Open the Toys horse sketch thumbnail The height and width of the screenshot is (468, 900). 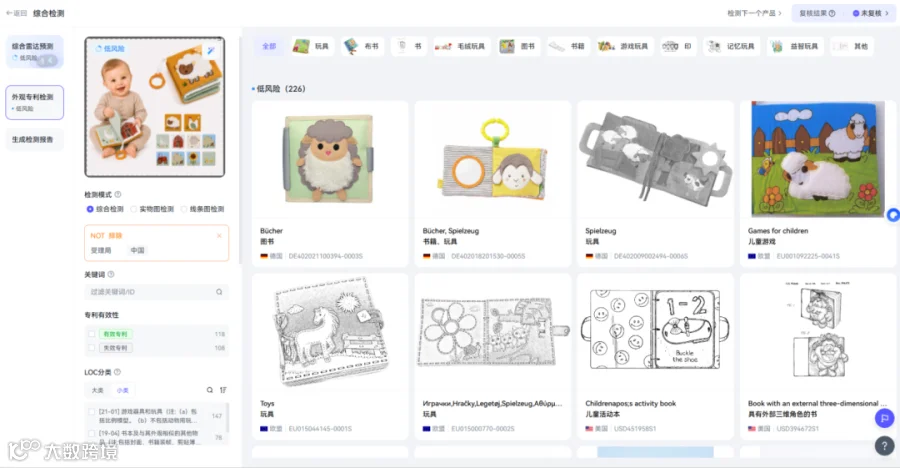click(x=329, y=331)
